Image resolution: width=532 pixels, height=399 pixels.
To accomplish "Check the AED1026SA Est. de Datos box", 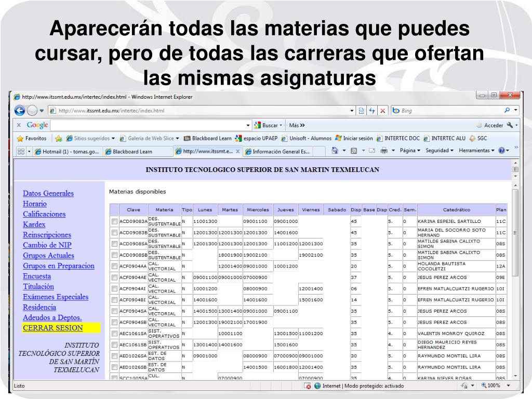I will point(114,356).
